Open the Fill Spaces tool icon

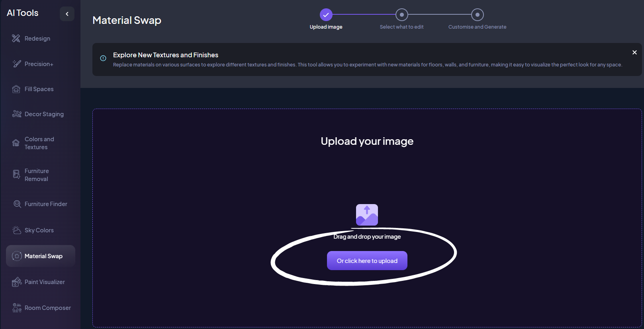click(16, 89)
